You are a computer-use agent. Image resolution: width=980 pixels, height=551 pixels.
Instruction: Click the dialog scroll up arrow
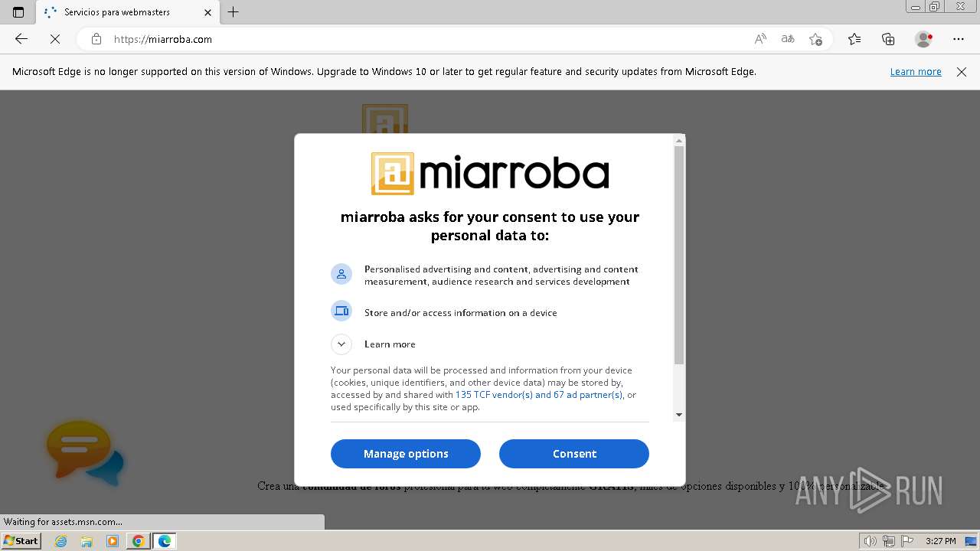(678, 141)
